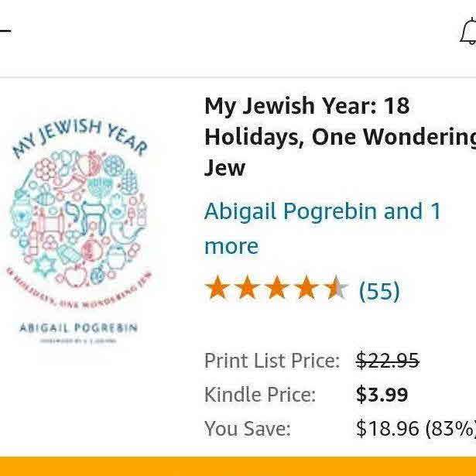Click the first orange rating star

click(217, 289)
